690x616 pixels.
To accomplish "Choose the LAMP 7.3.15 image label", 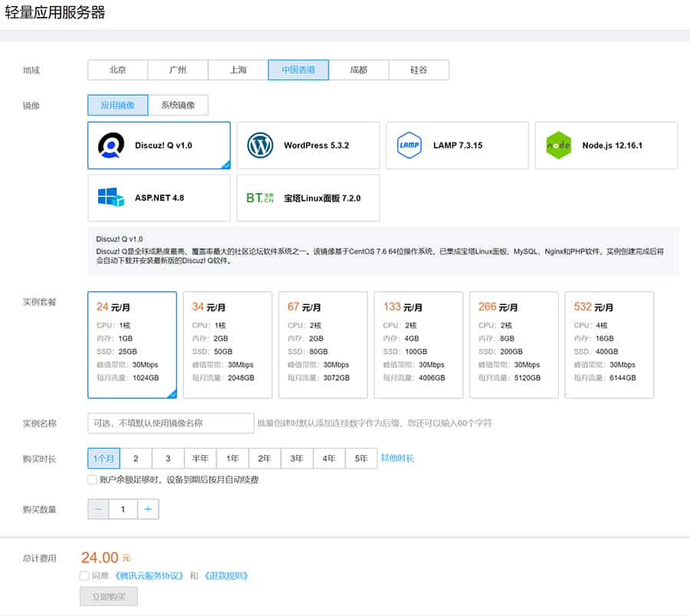I will click(x=458, y=145).
